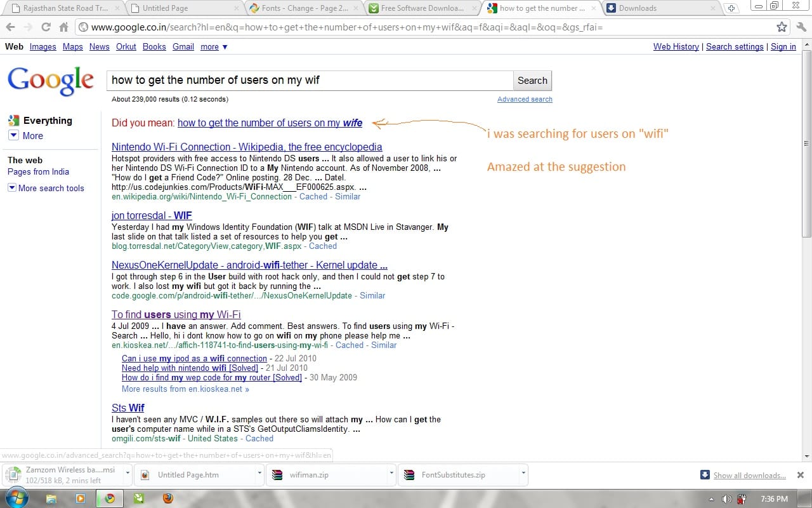Image resolution: width=812 pixels, height=508 pixels.
Task: Click the Google search query input field
Action: tap(310, 81)
